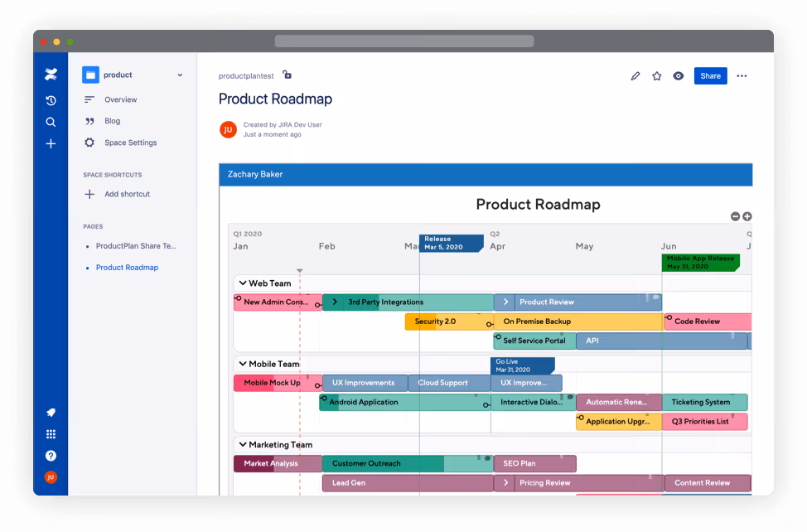Zoom in on the roadmap timeline
The height and width of the screenshot is (532, 807).
747,216
